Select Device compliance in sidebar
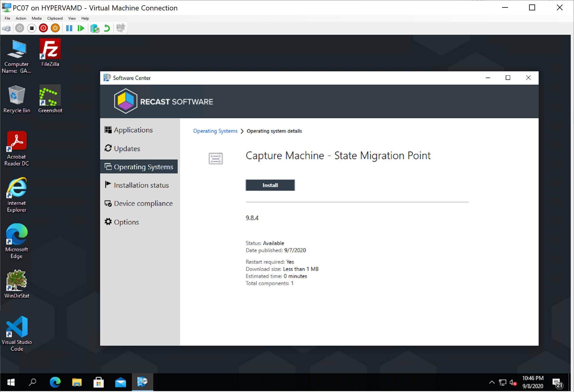The height and width of the screenshot is (392, 574). (143, 203)
